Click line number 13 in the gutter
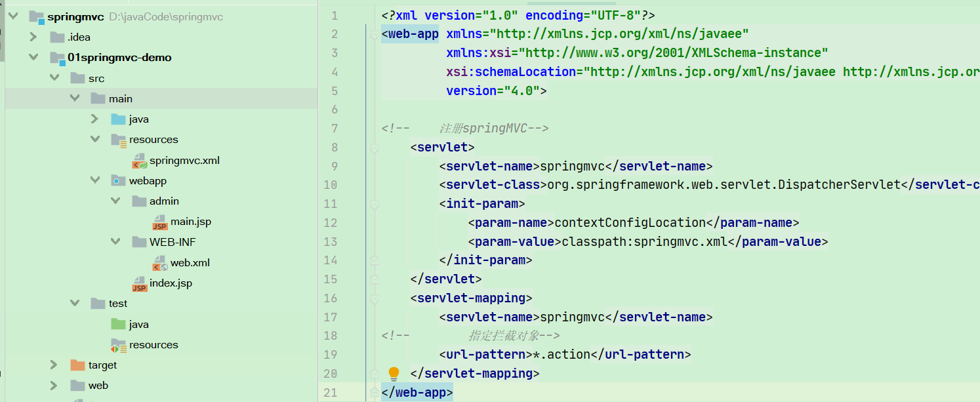The height and width of the screenshot is (402, 980). click(331, 241)
